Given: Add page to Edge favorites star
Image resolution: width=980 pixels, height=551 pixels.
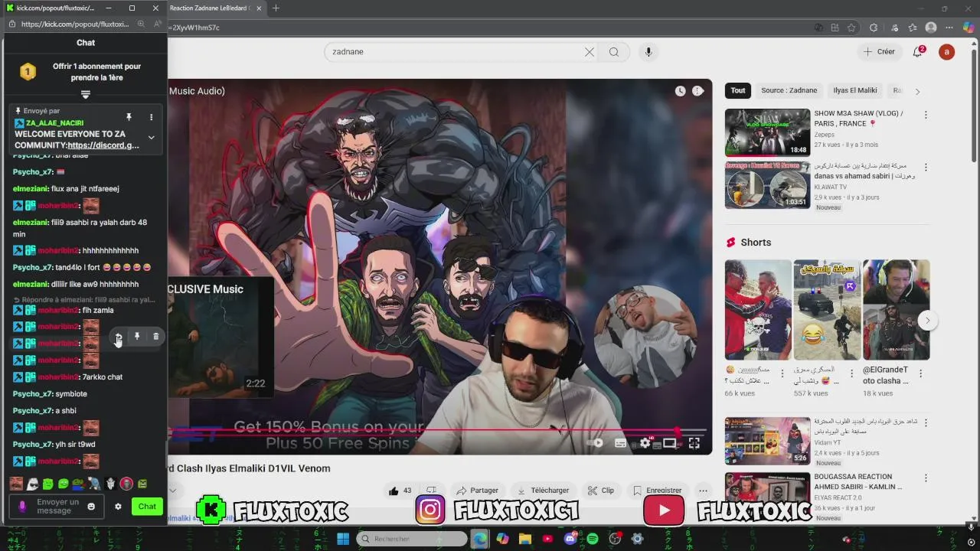Looking at the screenshot, I should (851, 28).
